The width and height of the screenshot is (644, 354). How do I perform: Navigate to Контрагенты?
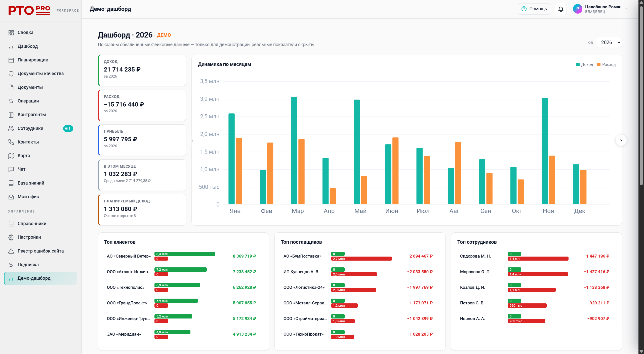pos(41,115)
